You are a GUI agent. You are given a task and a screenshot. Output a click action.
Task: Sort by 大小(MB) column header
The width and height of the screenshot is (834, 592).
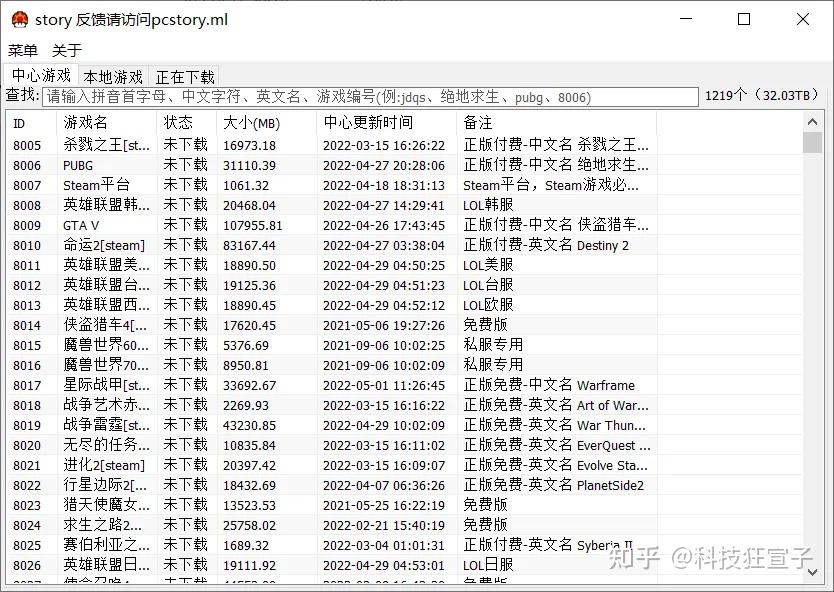[x=265, y=123]
